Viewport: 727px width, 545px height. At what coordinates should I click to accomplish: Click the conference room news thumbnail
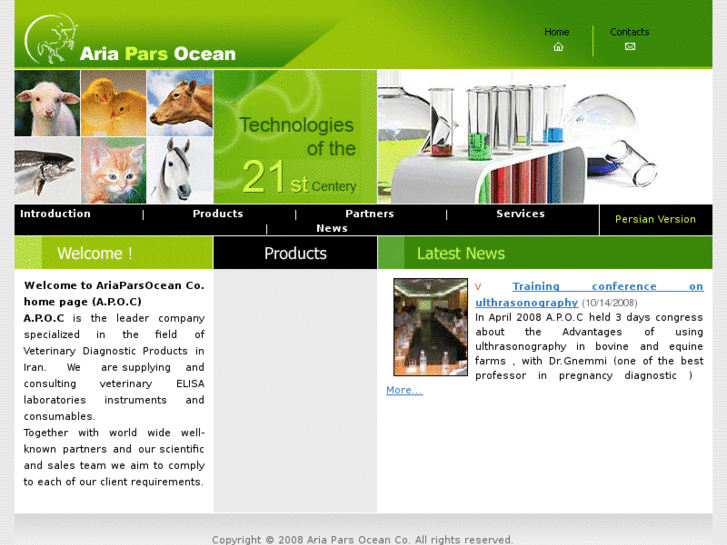430,327
